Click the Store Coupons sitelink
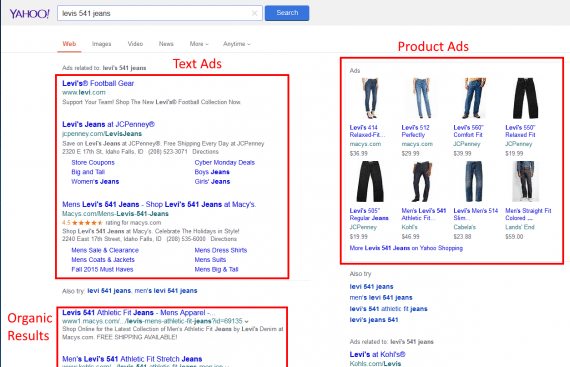Screen dimensions: 570x367 [x=93, y=162]
